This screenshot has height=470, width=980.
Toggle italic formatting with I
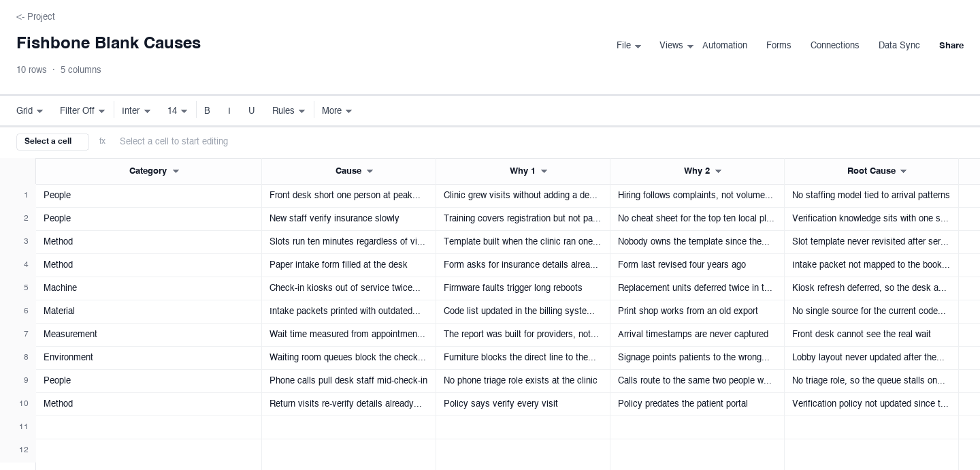(x=229, y=110)
